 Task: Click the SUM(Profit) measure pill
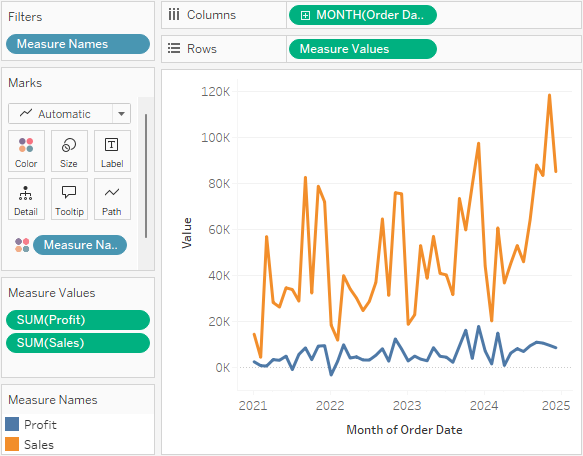[78, 320]
